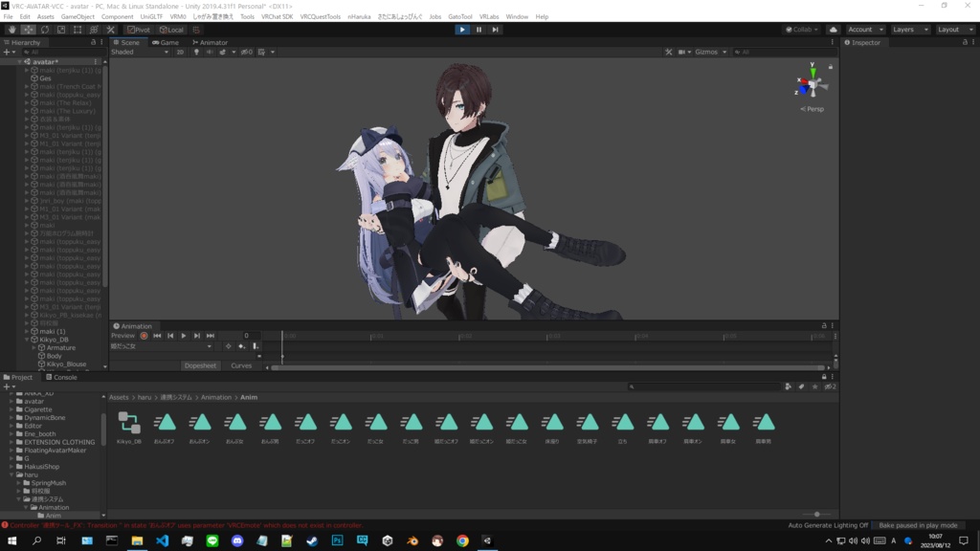
Task: Open Photoshop from the Windows taskbar
Action: [x=337, y=540]
